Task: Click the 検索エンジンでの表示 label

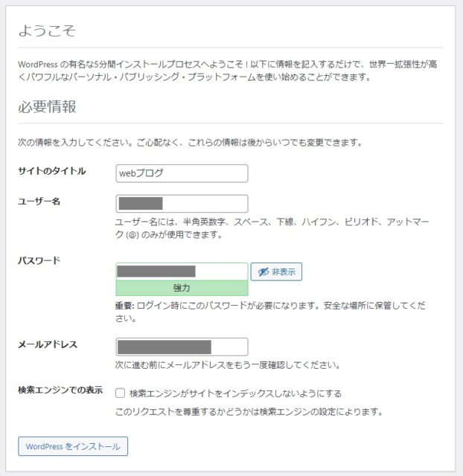Action: point(60,390)
